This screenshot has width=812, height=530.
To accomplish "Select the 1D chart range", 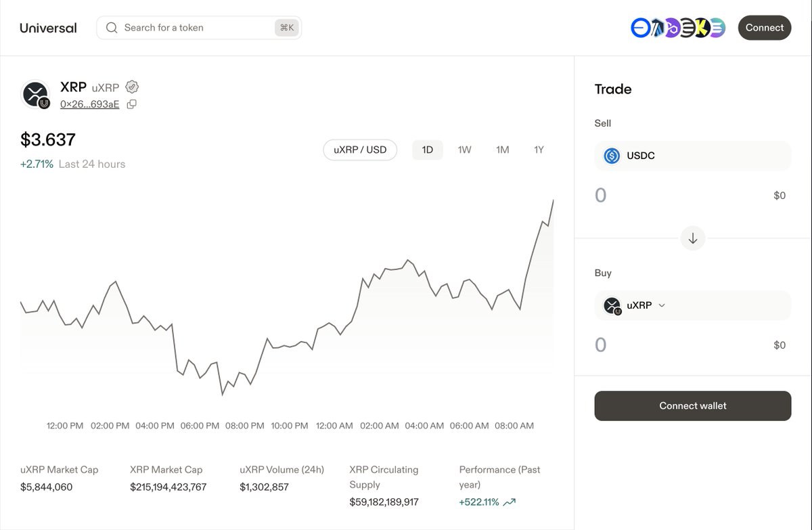I will click(428, 150).
